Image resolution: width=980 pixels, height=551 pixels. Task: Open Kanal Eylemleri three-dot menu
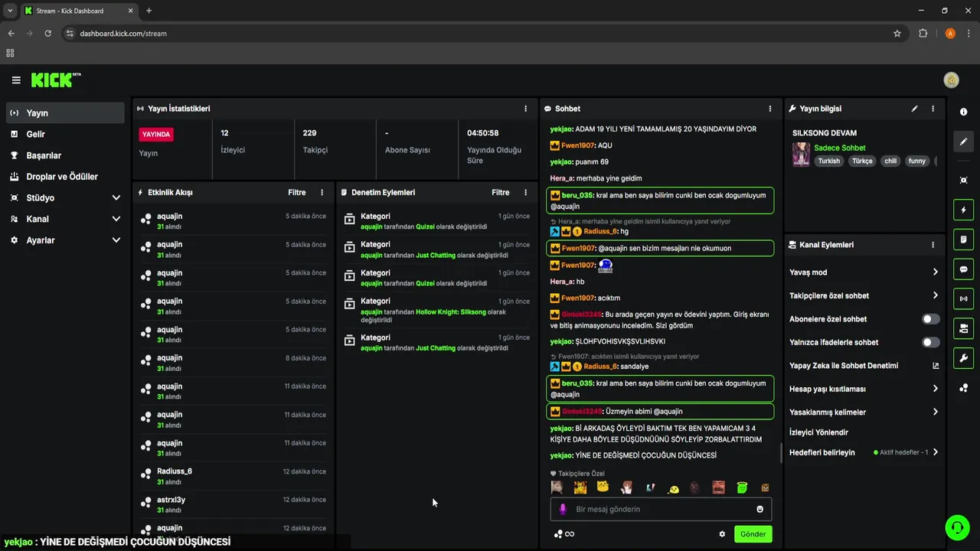tap(933, 245)
